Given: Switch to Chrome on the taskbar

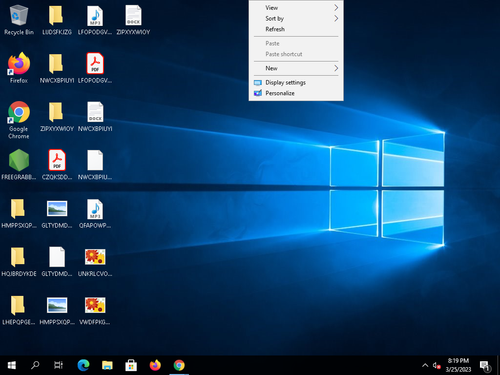Looking at the screenshot, I should point(179,365).
